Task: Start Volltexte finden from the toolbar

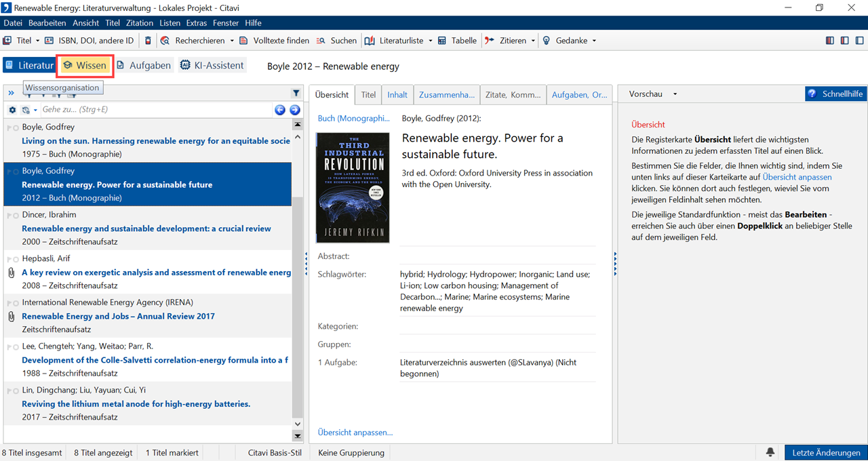Action: coord(274,41)
